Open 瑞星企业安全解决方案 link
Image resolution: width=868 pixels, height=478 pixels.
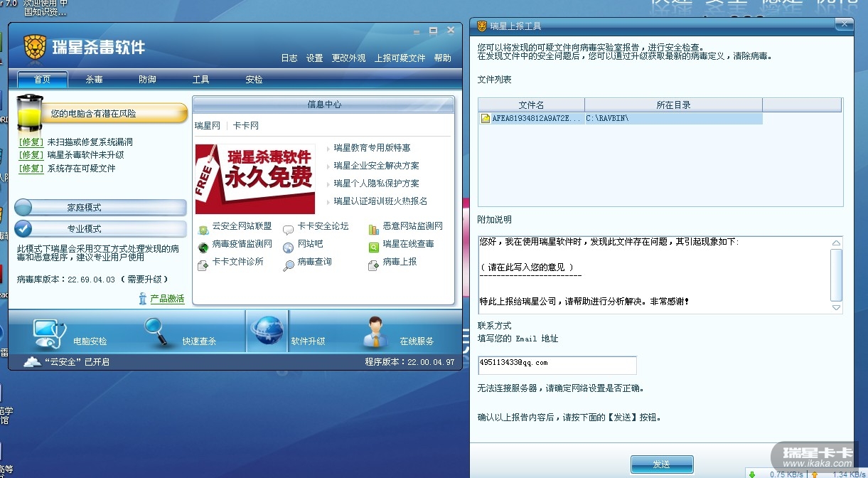[x=376, y=166]
